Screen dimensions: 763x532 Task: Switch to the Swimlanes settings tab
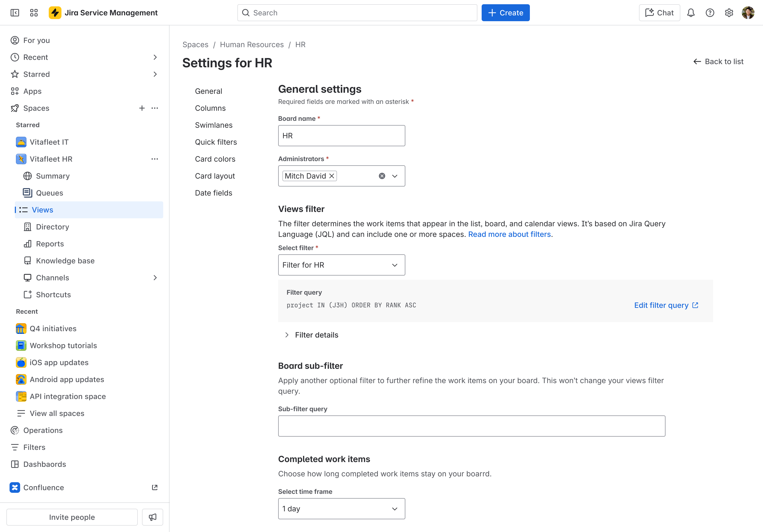point(214,125)
